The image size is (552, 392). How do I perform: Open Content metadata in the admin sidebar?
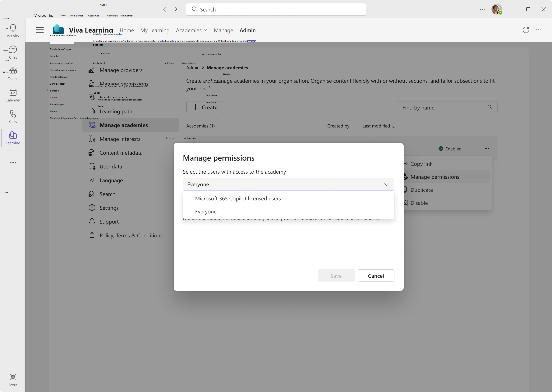tap(121, 153)
